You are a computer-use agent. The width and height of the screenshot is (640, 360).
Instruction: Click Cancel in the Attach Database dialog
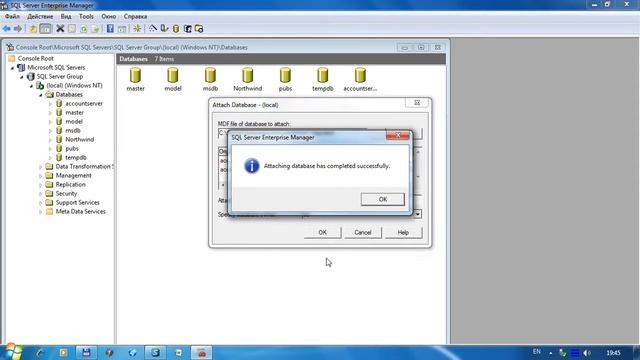click(362, 232)
